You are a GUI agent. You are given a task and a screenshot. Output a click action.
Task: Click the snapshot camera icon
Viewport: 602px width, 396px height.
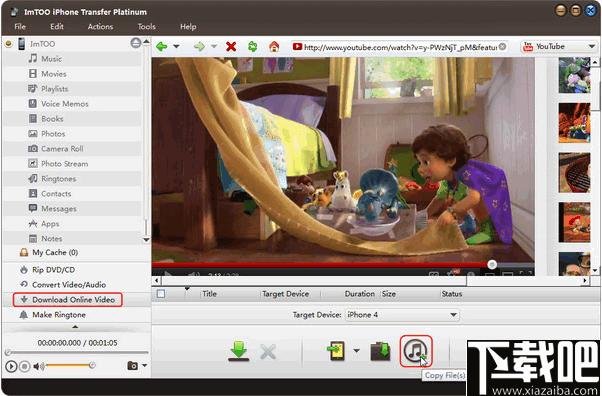(132, 365)
